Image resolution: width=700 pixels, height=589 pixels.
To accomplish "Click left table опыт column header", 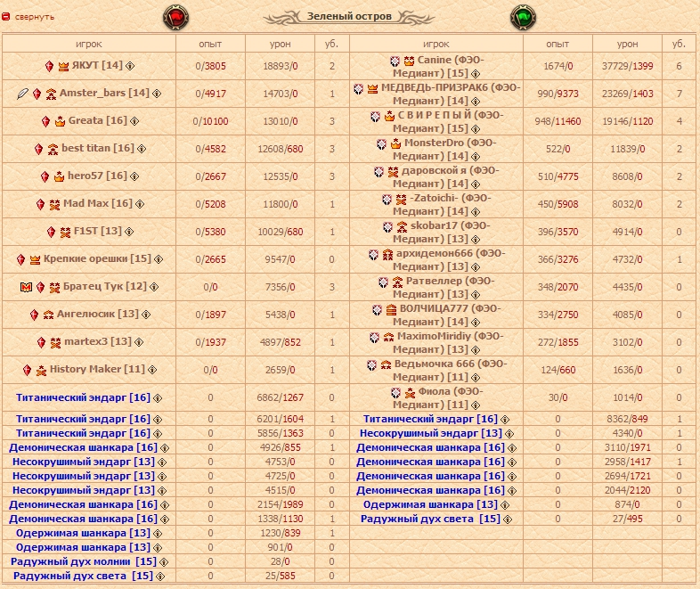I will pos(210,45).
